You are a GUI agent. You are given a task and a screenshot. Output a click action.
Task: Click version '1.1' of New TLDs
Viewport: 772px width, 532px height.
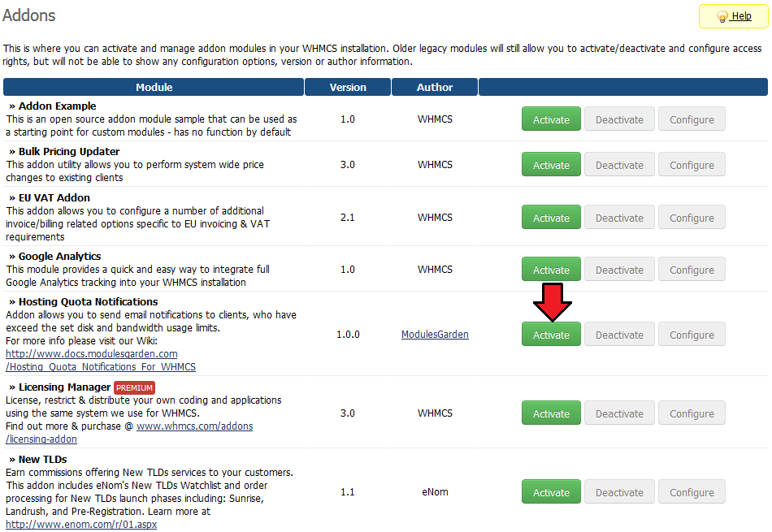(x=348, y=491)
